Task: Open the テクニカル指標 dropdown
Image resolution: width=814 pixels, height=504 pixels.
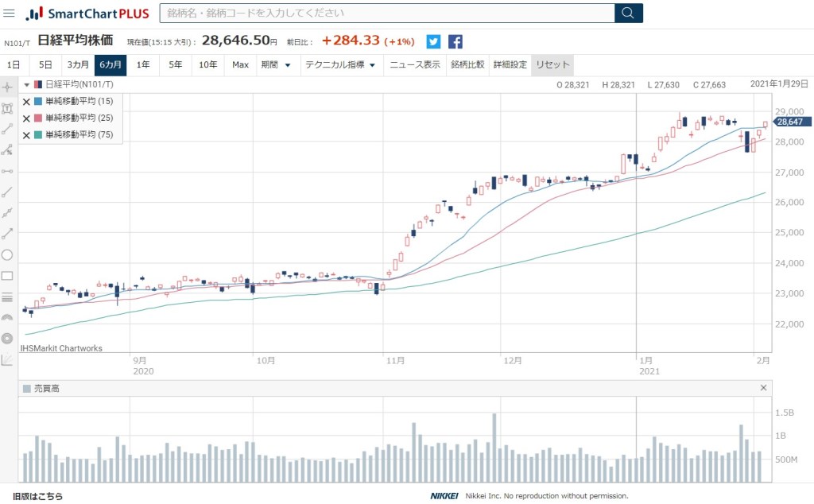Action: [x=340, y=65]
